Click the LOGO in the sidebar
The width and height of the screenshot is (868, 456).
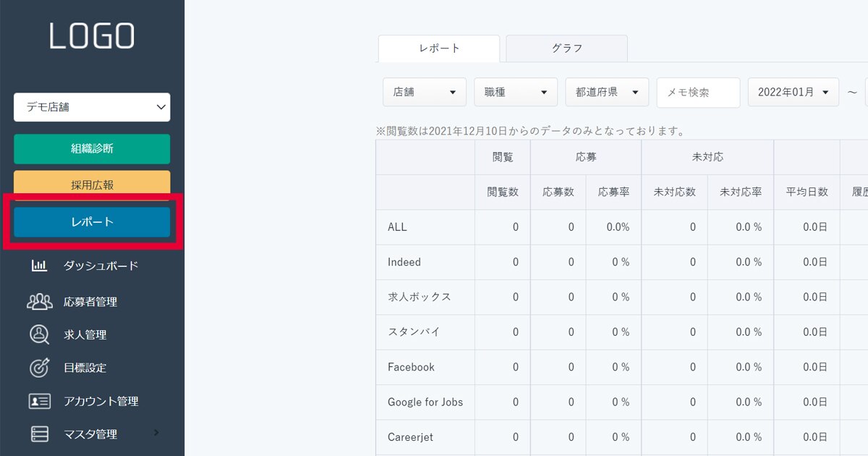pyautogui.click(x=92, y=36)
